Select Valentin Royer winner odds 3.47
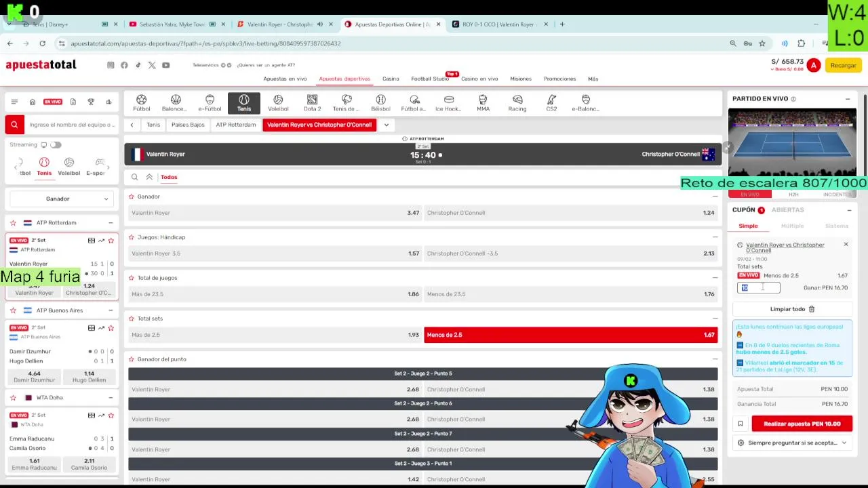The width and height of the screenshot is (868, 488). click(x=275, y=213)
